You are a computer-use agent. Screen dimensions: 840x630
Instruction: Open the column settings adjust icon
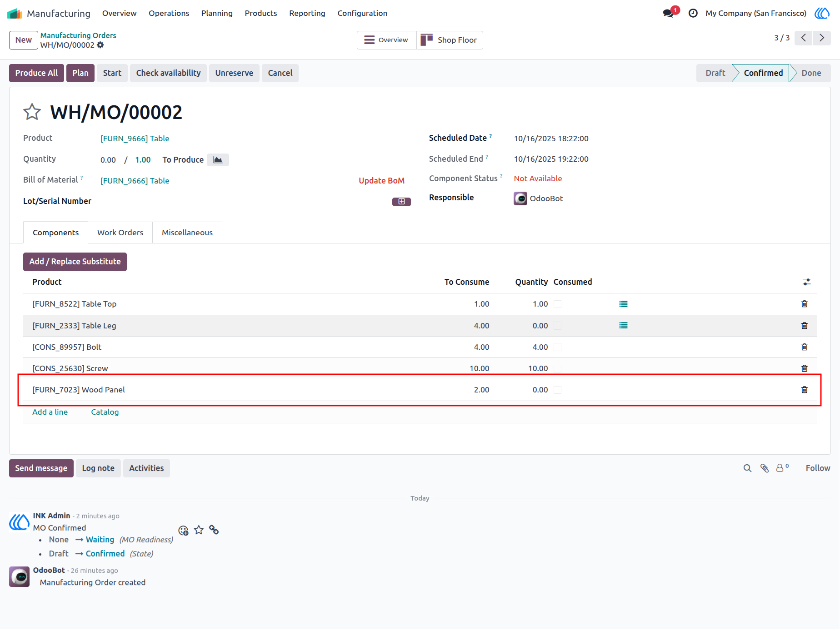click(x=806, y=282)
